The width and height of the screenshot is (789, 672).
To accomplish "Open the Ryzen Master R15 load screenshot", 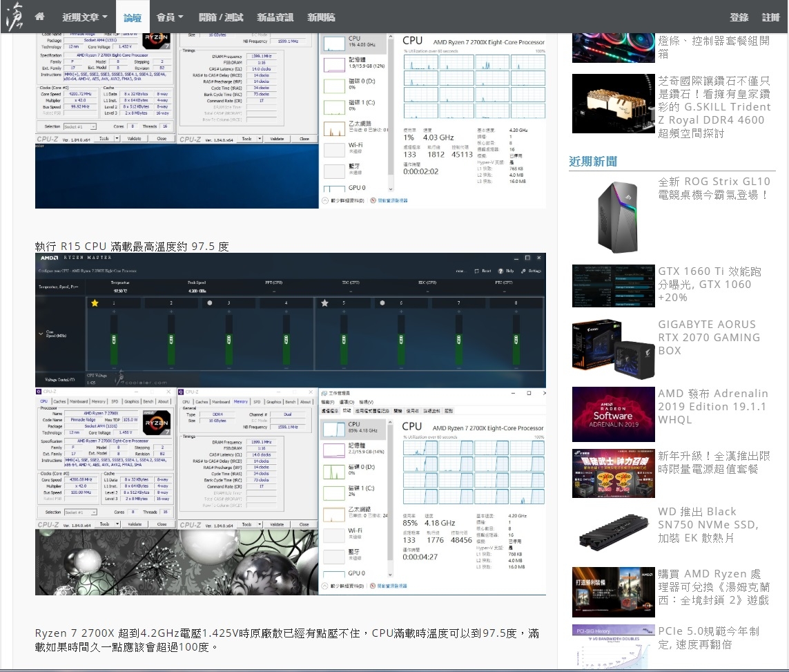I will (x=291, y=424).
